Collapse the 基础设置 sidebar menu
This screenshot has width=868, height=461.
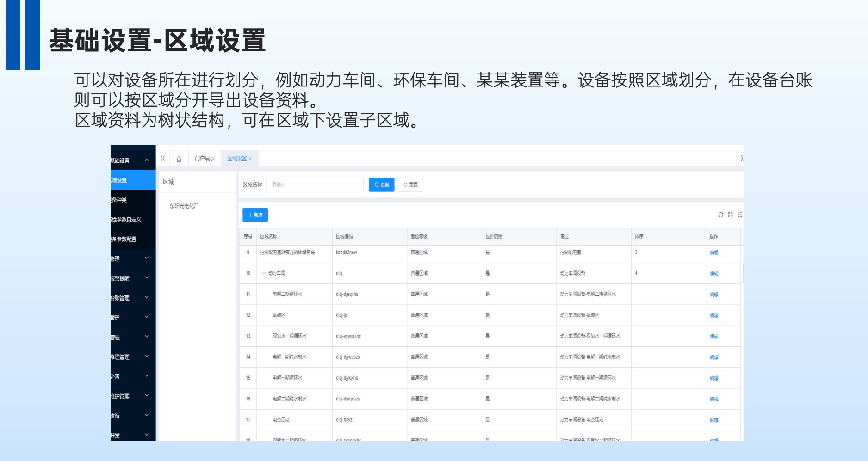(147, 160)
